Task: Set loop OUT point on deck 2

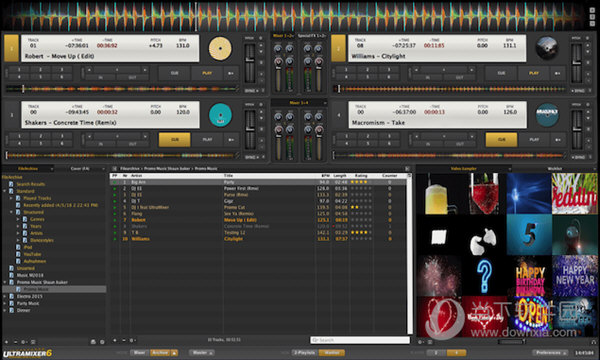Action: click(459, 77)
